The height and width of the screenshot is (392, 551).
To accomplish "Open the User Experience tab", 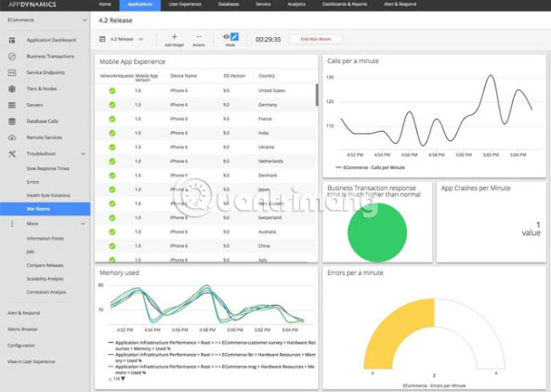I will [185, 5].
